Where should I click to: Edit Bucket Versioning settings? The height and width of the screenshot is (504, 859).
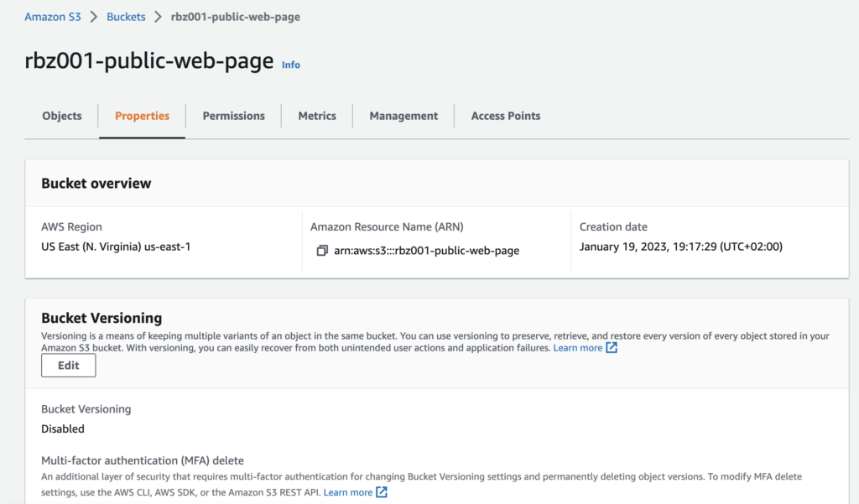[69, 366]
